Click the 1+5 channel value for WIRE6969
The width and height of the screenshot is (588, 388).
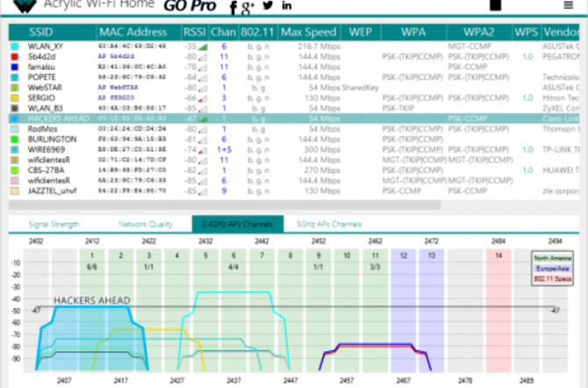(225, 150)
